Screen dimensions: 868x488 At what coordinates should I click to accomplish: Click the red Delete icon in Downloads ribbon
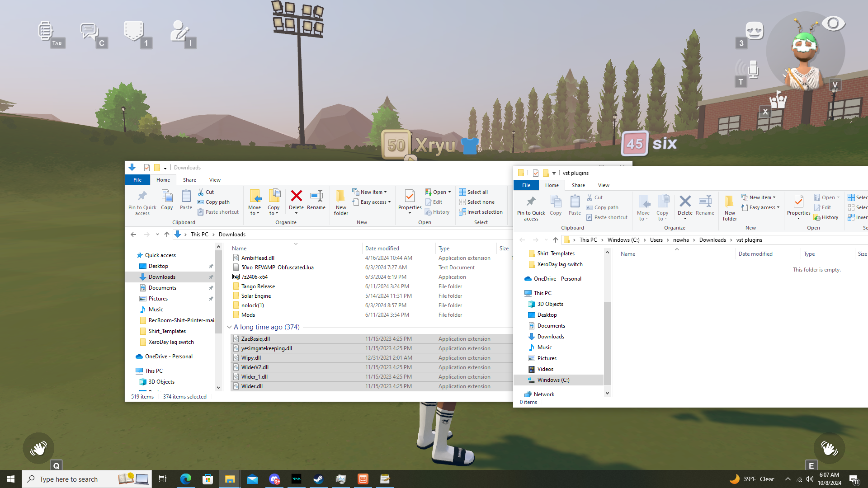pyautogui.click(x=296, y=196)
